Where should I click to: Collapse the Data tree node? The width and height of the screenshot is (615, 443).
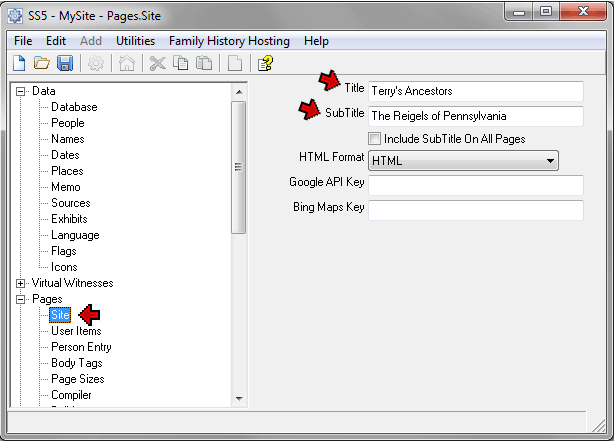coord(21,91)
